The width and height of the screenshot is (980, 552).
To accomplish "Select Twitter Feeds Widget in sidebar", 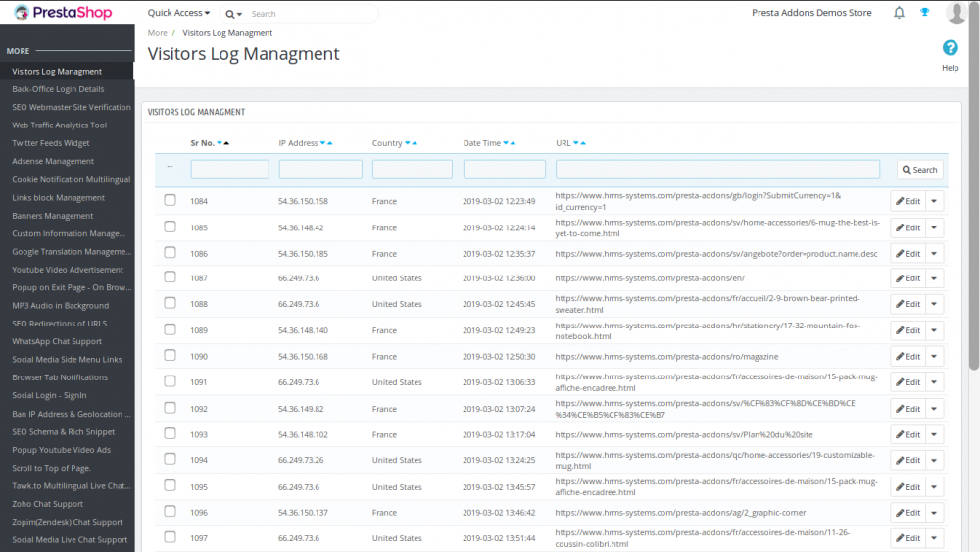I will coord(51,143).
